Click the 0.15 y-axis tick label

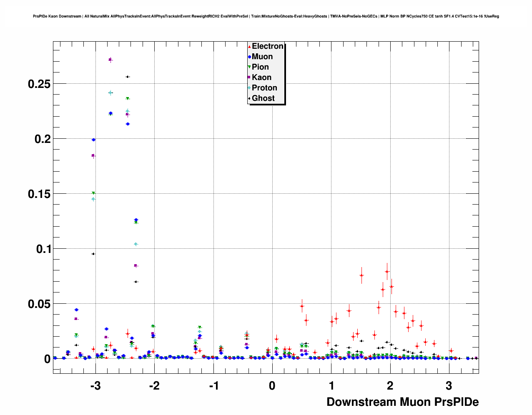pos(39,194)
